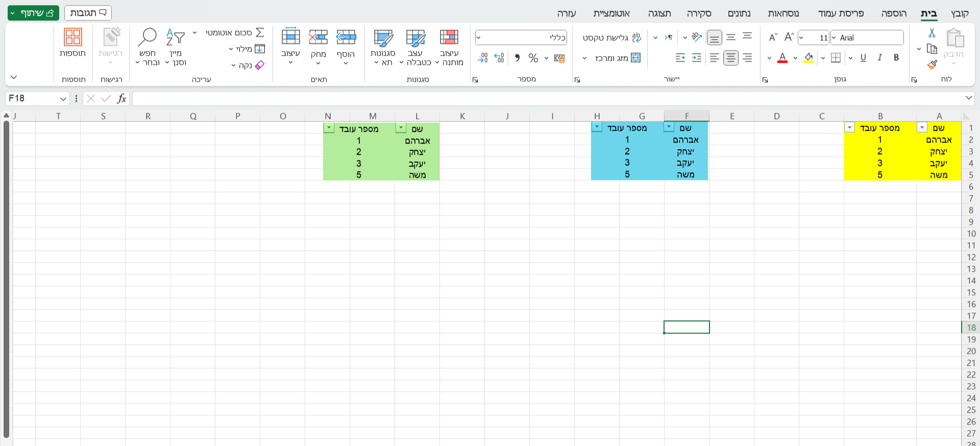The width and height of the screenshot is (980, 446).
Task: Open the font size 11 dropdown
Action: (x=801, y=37)
